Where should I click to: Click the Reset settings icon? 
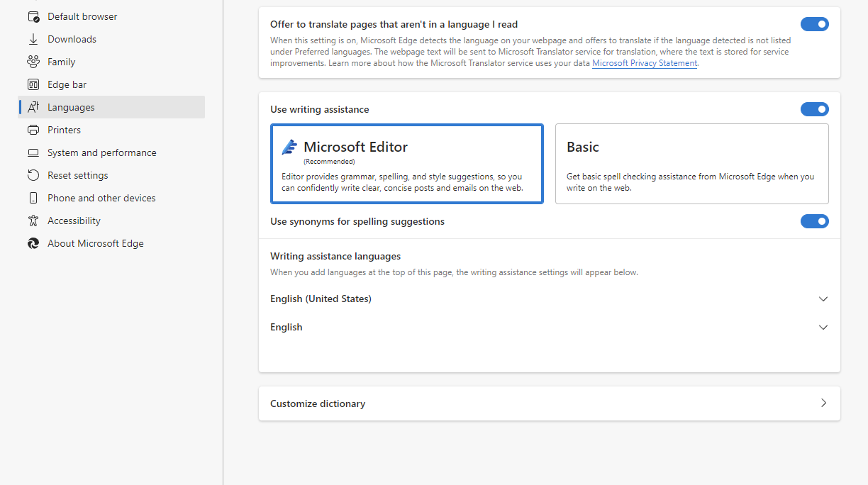[33, 175]
